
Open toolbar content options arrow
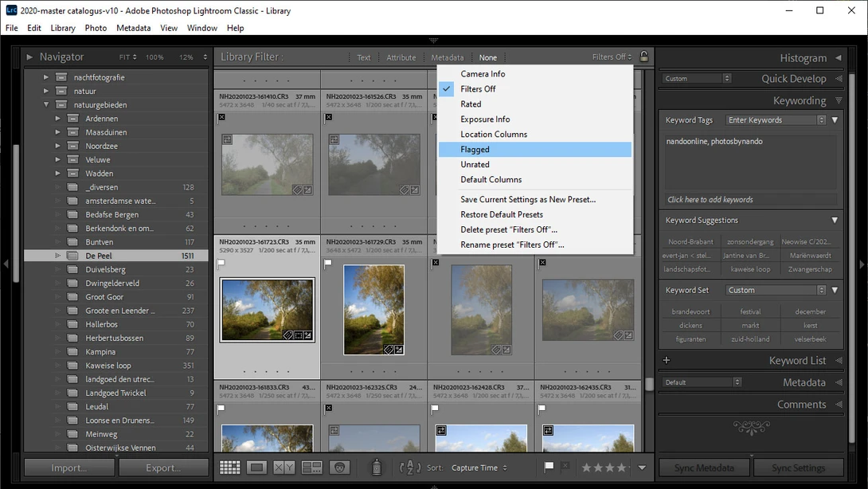point(642,467)
